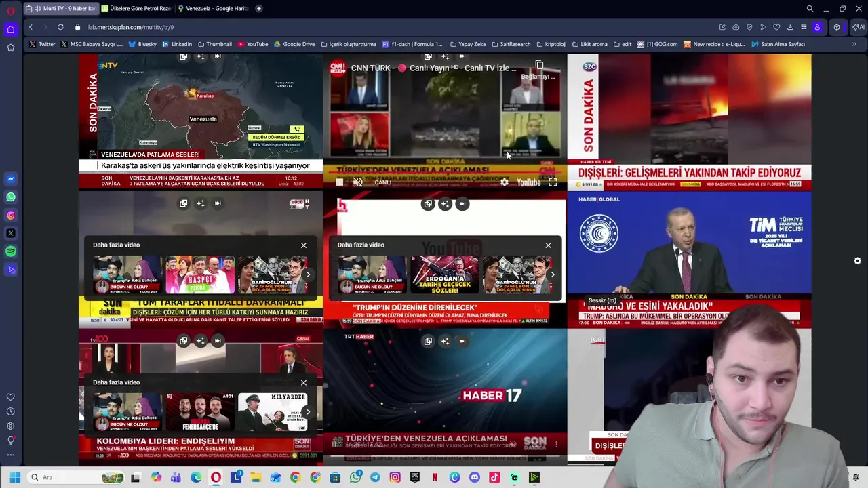Click the pop-out icon on Halk TV tile
Viewport: 868px width, 488px height.
click(428, 204)
